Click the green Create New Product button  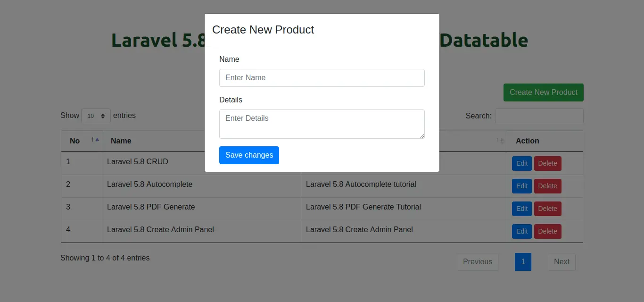pyautogui.click(x=543, y=92)
